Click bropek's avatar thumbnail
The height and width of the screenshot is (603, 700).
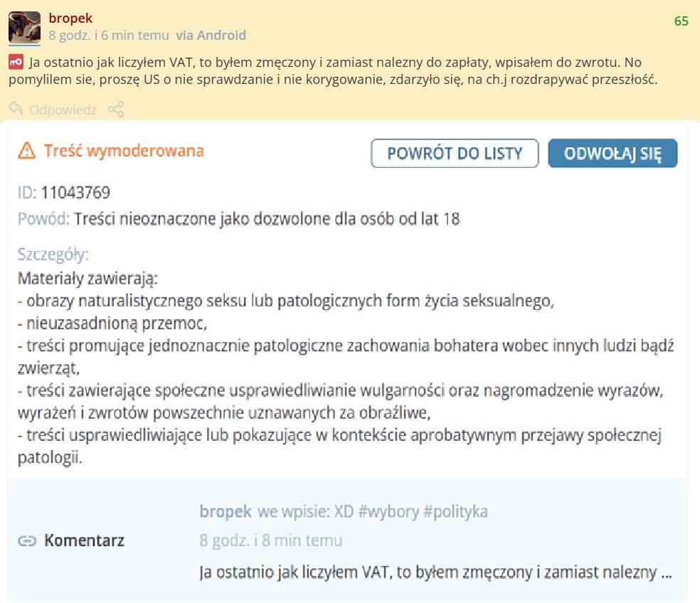(x=24, y=28)
